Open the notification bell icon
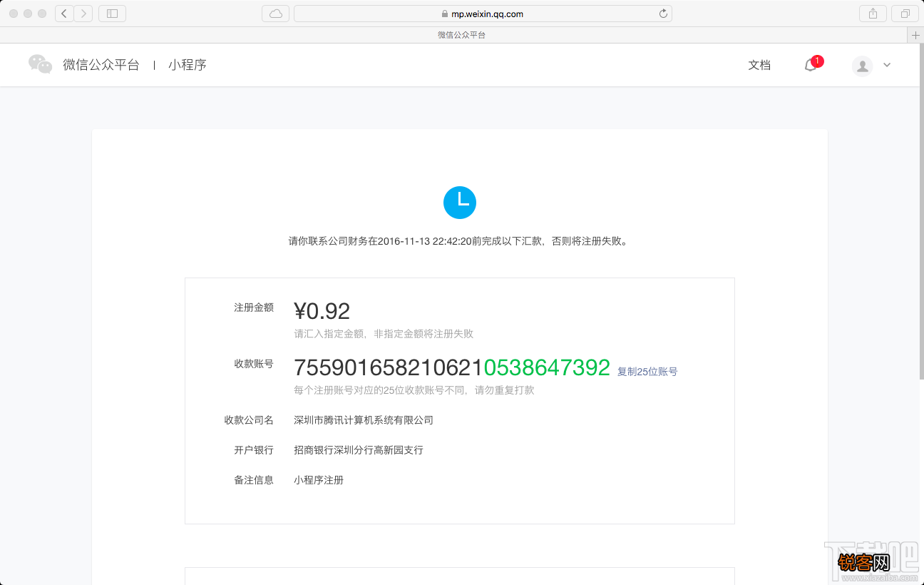This screenshot has height=585, width=924. tap(810, 66)
